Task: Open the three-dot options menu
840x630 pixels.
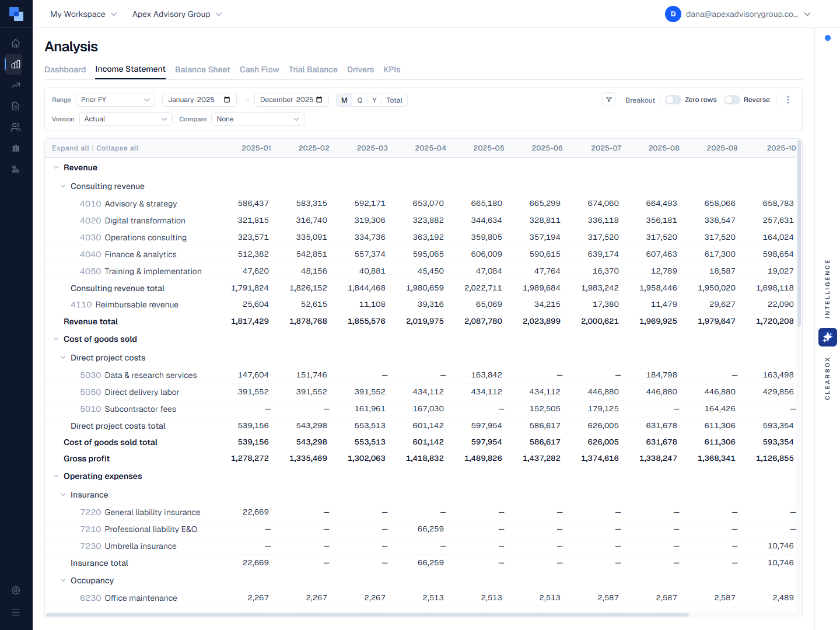Action: click(788, 100)
